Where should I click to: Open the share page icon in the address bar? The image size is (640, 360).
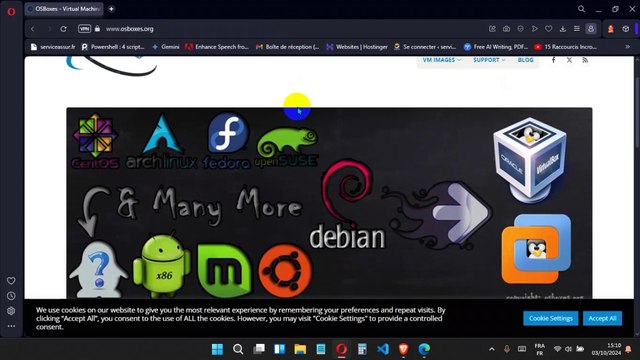click(492, 29)
